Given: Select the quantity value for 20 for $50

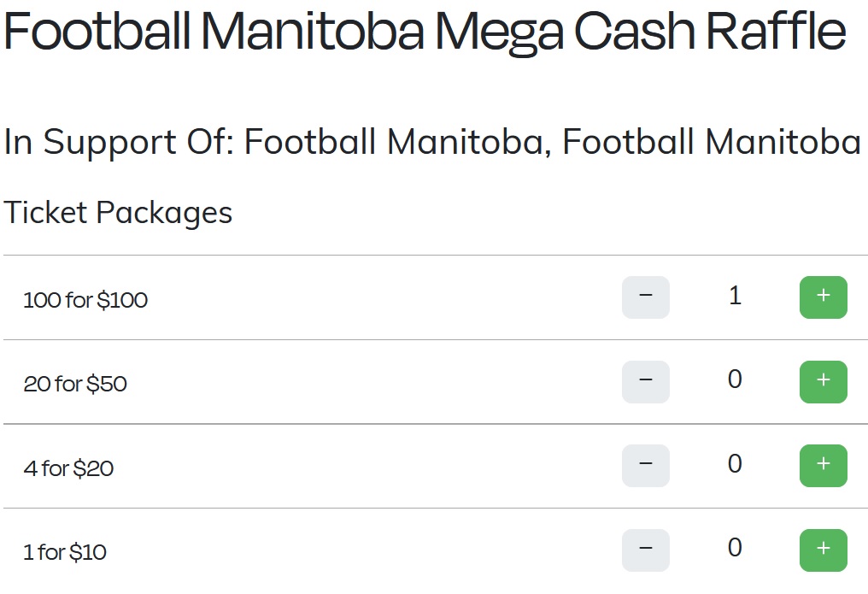Looking at the screenshot, I should [735, 379].
